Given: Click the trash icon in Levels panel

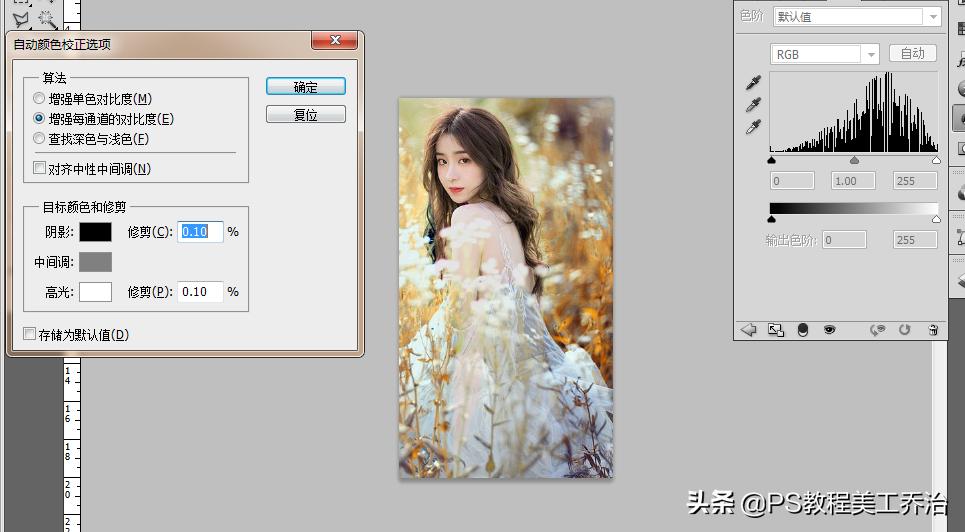Looking at the screenshot, I should [932, 329].
